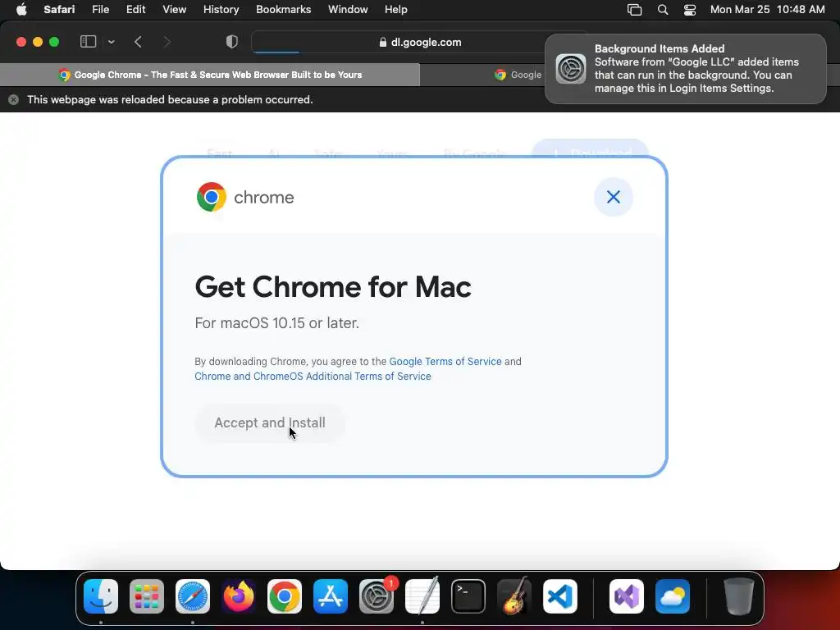Launch Firefox from the dock

[x=239, y=596]
